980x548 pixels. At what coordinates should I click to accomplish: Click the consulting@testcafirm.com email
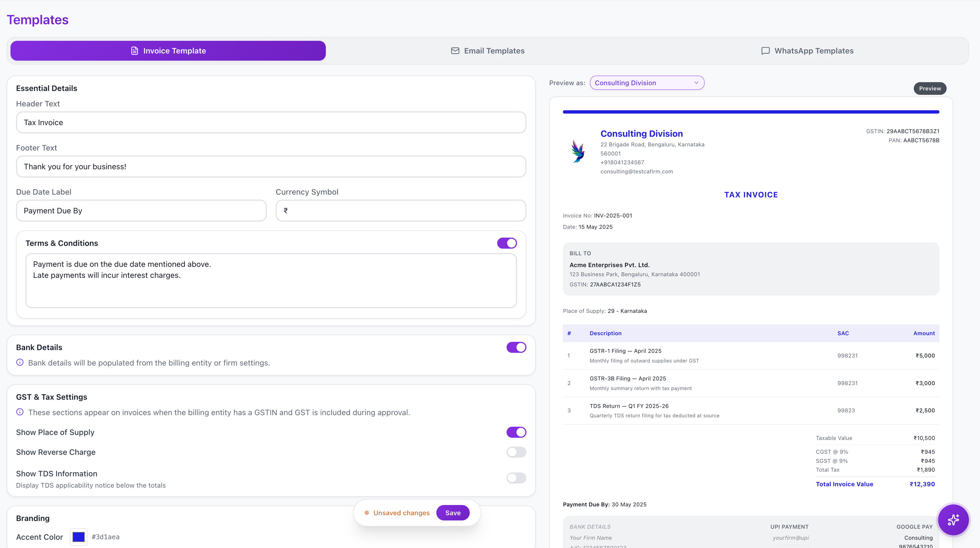(637, 171)
